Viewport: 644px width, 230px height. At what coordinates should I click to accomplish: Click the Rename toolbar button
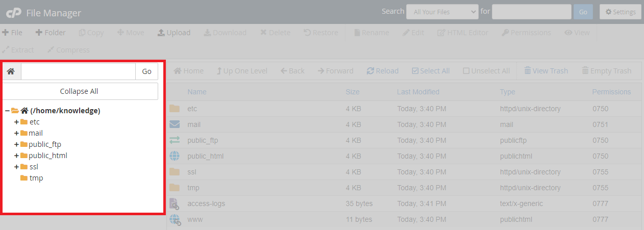pos(371,33)
